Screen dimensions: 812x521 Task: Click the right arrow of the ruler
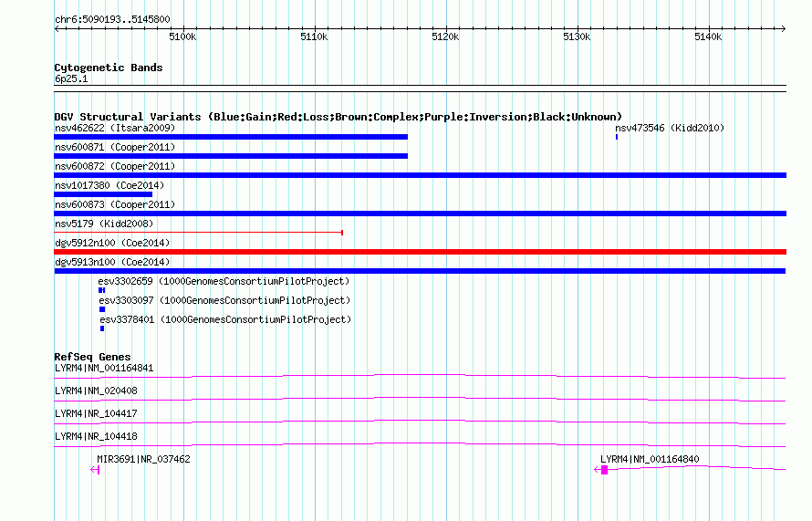[783, 29]
